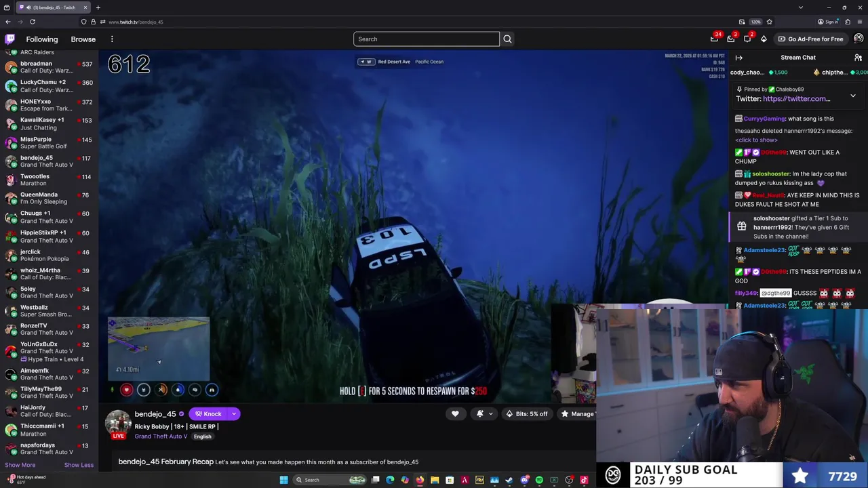Image resolution: width=868 pixels, height=488 pixels.
Task: Open bendejo_45 channel avatar
Action: (118, 423)
